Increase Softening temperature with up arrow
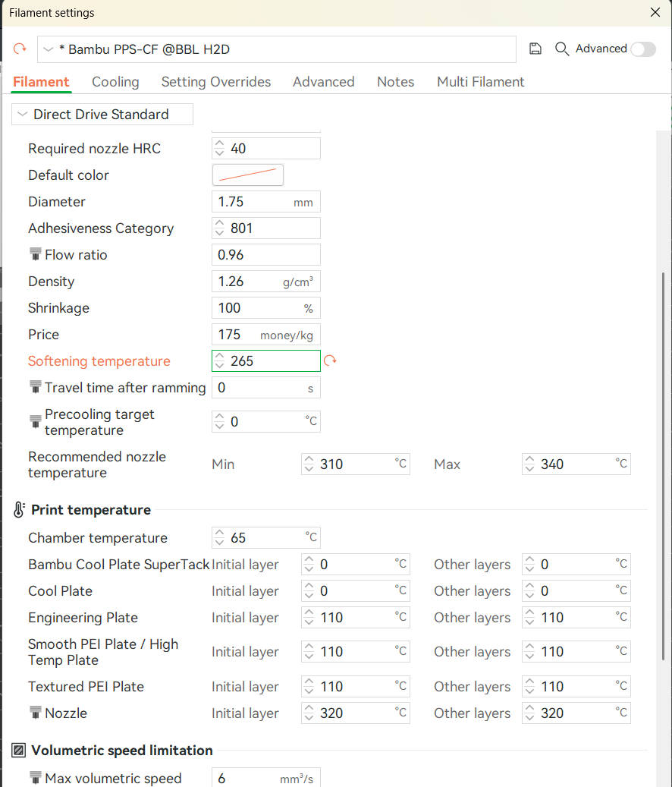The height and width of the screenshot is (787, 672). 219,356
